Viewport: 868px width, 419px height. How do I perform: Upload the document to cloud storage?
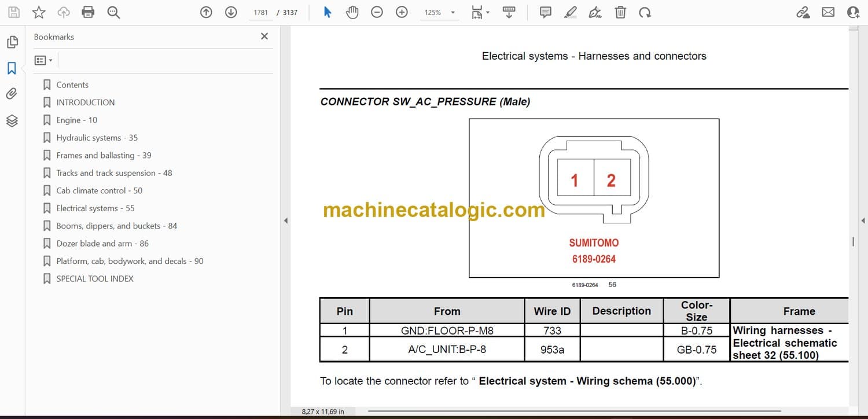tap(64, 12)
